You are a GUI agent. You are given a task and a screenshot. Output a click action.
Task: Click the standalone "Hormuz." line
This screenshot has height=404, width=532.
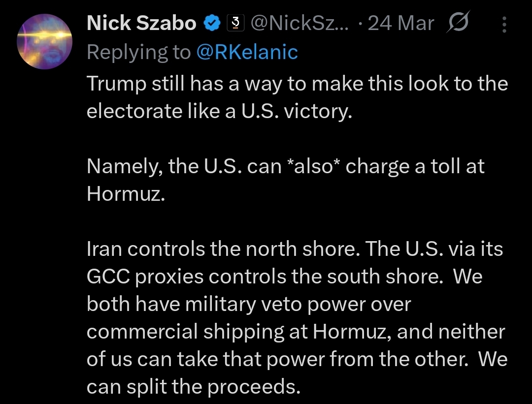click(125, 194)
